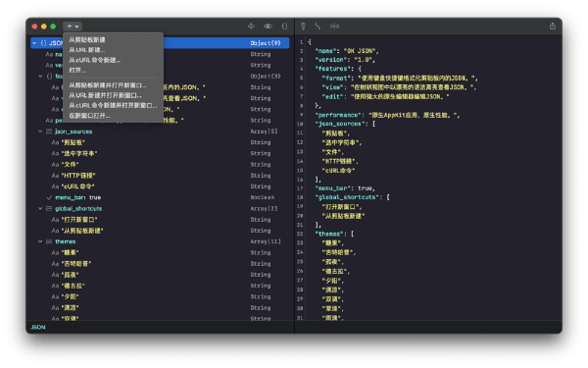Click the checkmark icon beside menu_bar

[x=49, y=197]
